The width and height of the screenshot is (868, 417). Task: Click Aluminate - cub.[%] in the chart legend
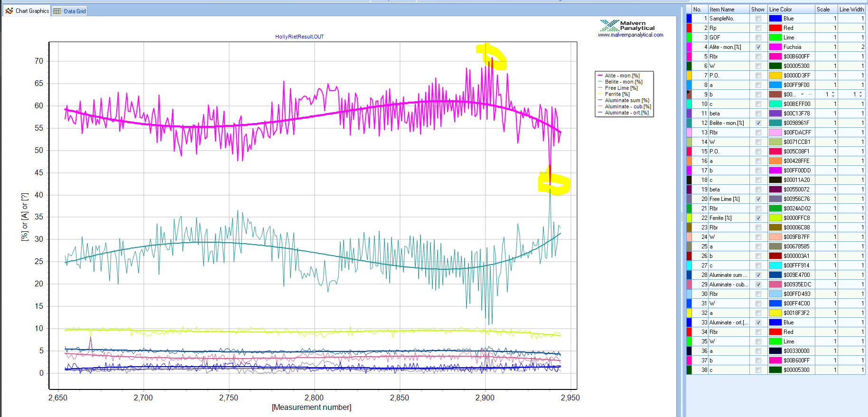click(x=628, y=106)
